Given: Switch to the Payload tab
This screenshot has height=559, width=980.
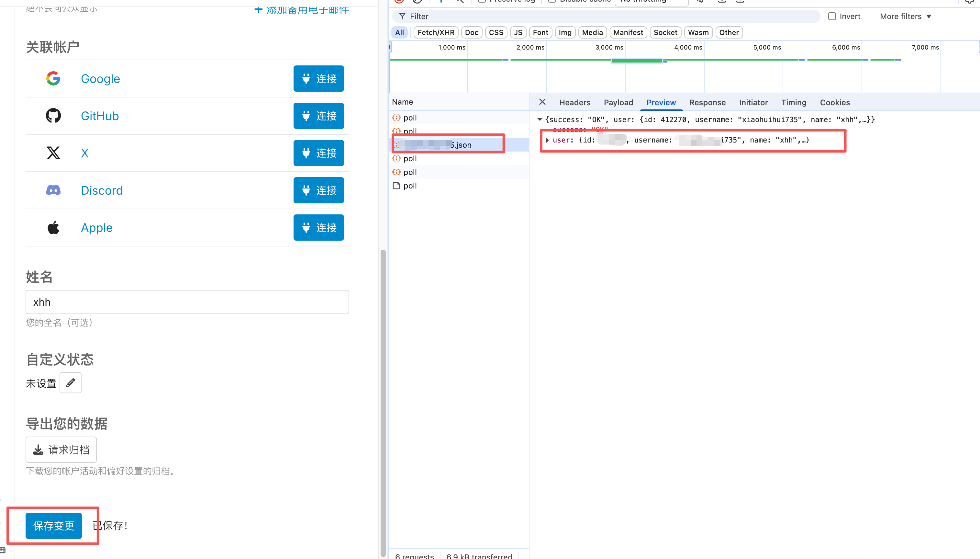Looking at the screenshot, I should [618, 103].
